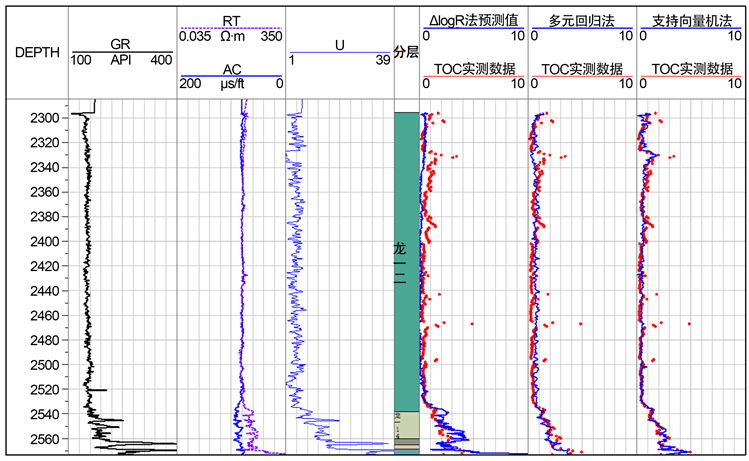Select the 2560 depth marker
This screenshot has height=461, width=749.
click(x=46, y=438)
